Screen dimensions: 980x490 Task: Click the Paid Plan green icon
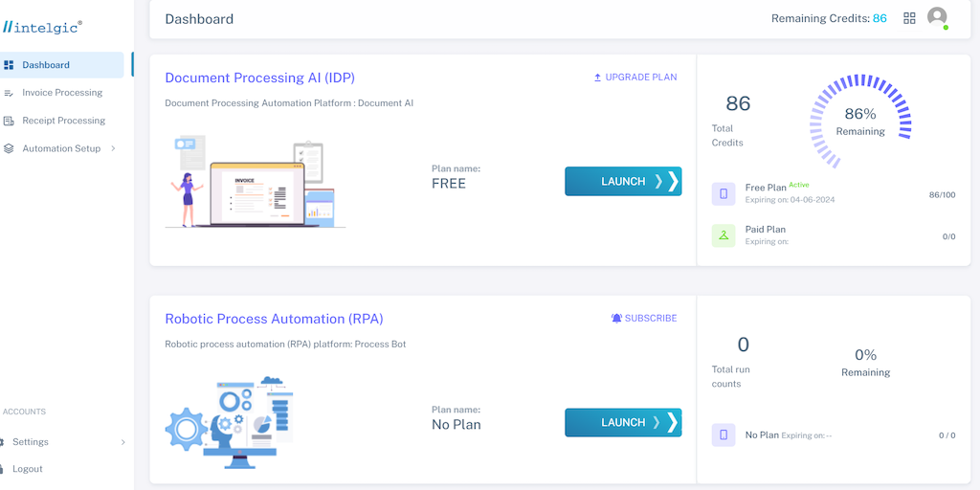pyautogui.click(x=724, y=235)
